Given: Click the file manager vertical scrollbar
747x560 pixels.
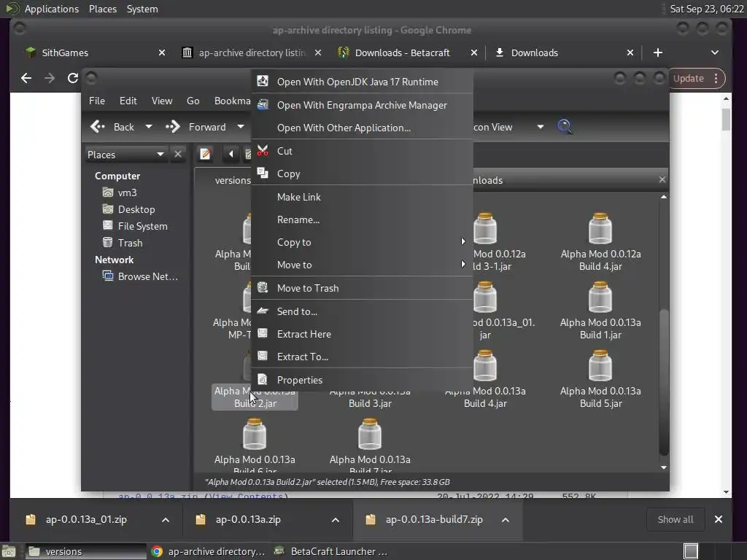Looking at the screenshot, I should 664,382.
